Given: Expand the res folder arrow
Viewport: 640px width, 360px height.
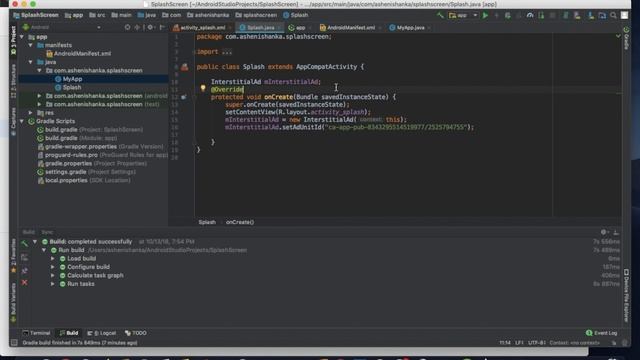Looking at the screenshot, I should coord(31,113).
